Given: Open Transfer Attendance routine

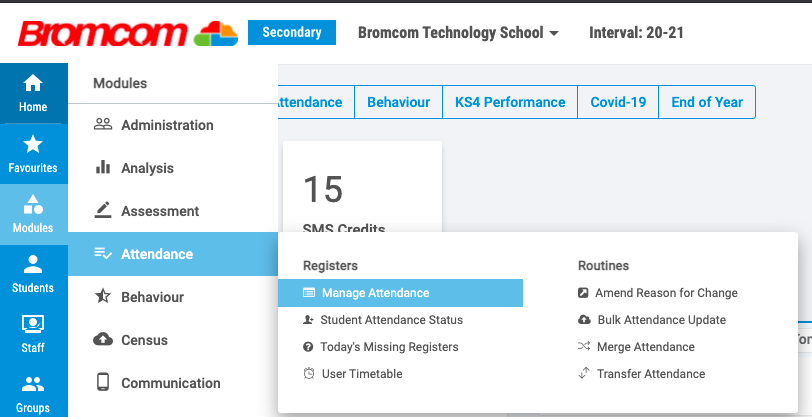Looking at the screenshot, I should (x=651, y=373).
